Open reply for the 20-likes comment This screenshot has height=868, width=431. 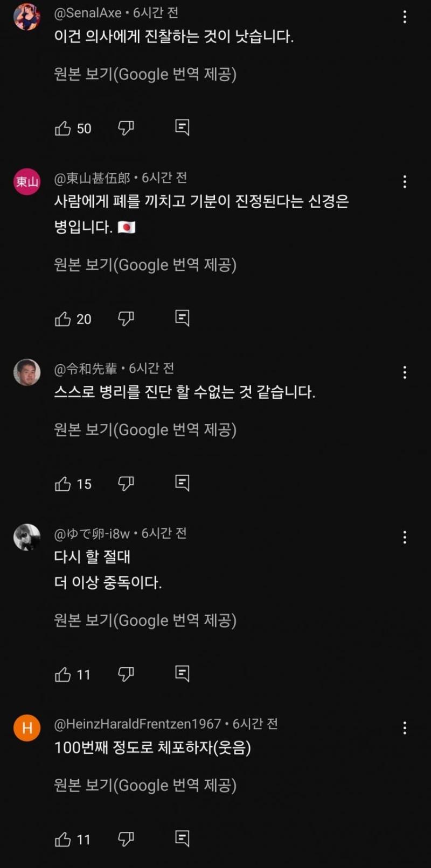pos(182,318)
